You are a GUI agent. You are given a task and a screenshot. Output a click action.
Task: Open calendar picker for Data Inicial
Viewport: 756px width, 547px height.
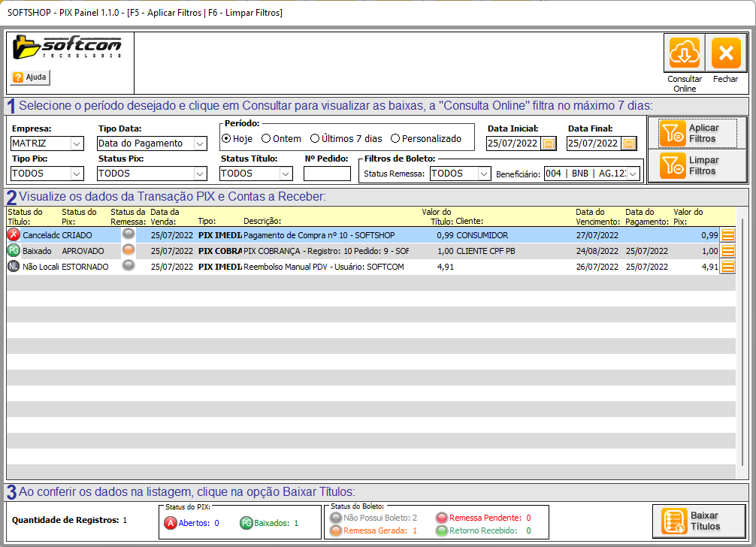[549, 144]
